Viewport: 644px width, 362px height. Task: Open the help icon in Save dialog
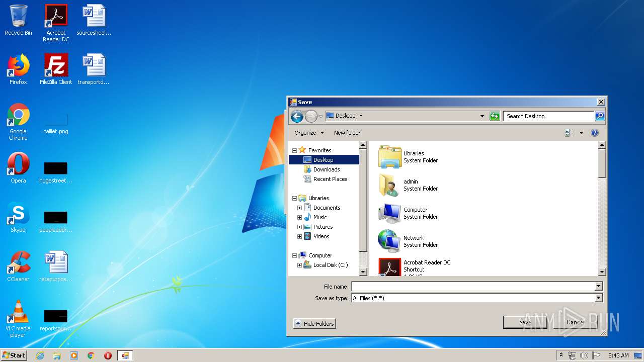tap(595, 133)
